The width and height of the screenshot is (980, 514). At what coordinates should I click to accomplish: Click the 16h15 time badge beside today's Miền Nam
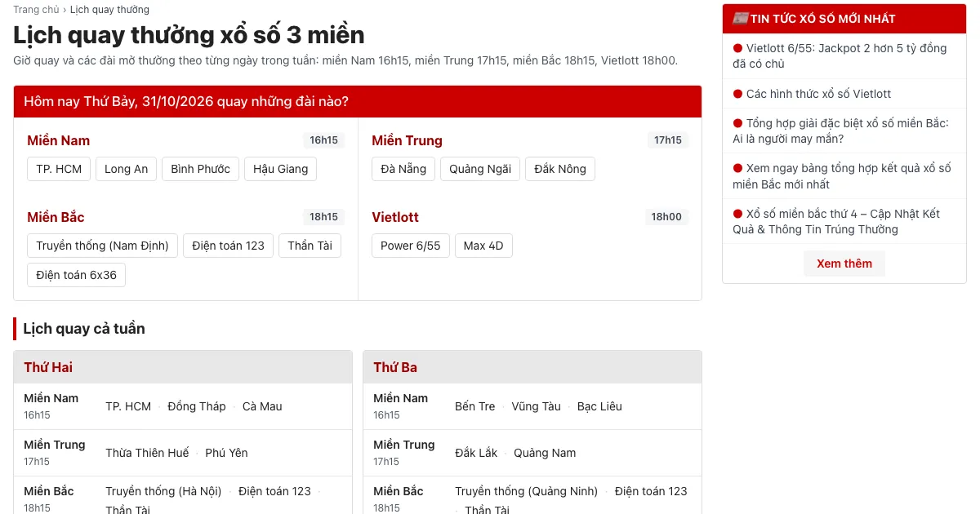tap(323, 140)
